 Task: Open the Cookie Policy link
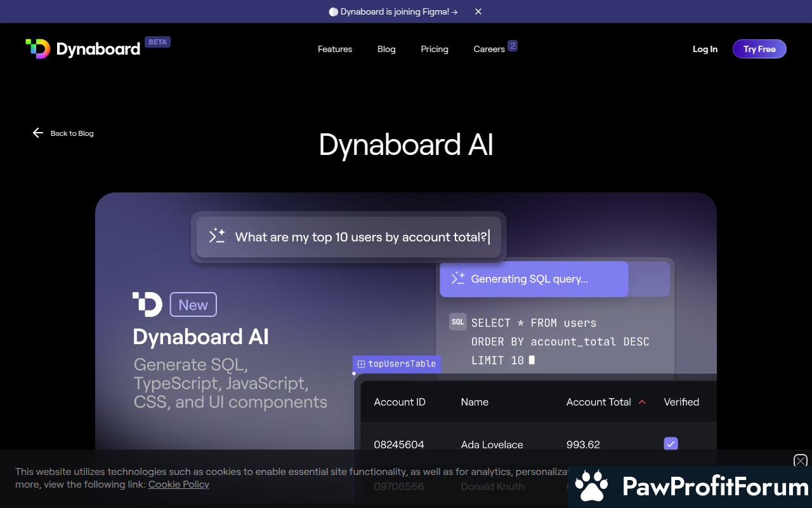[x=179, y=484]
